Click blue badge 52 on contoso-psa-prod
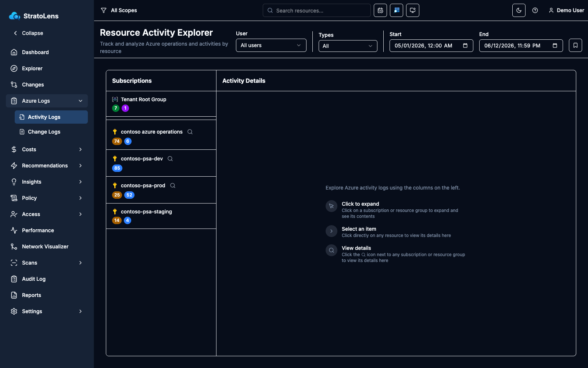Viewport: 588px width, 368px height. pyautogui.click(x=129, y=195)
